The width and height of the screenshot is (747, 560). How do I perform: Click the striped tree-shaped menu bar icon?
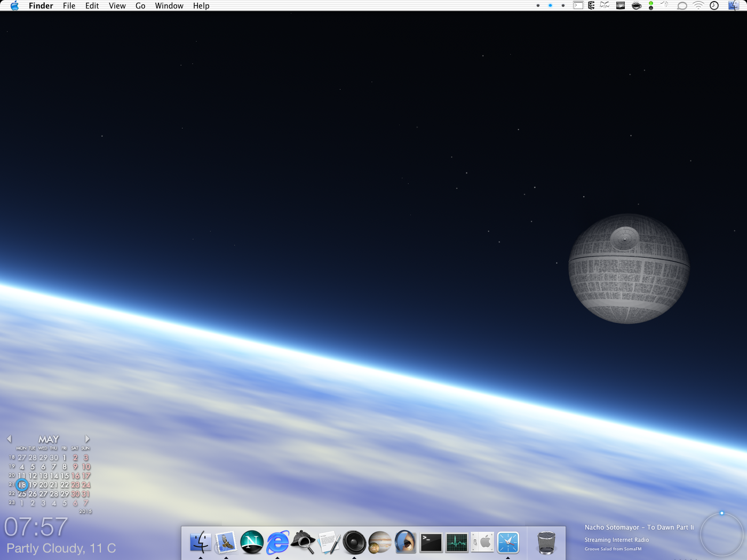(591, 6)
